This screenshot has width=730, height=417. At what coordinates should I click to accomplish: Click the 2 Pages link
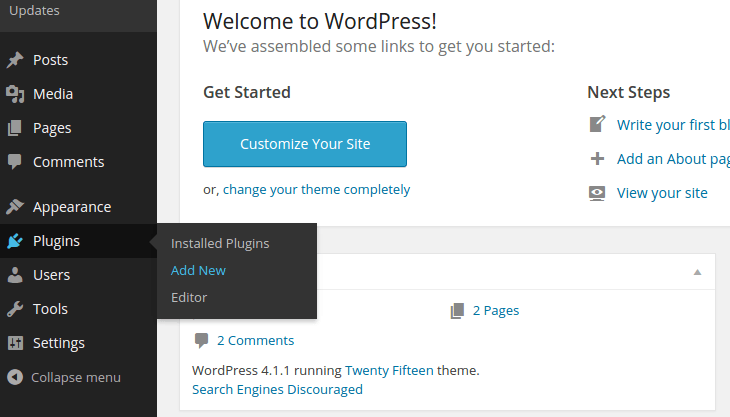point(495,310)
